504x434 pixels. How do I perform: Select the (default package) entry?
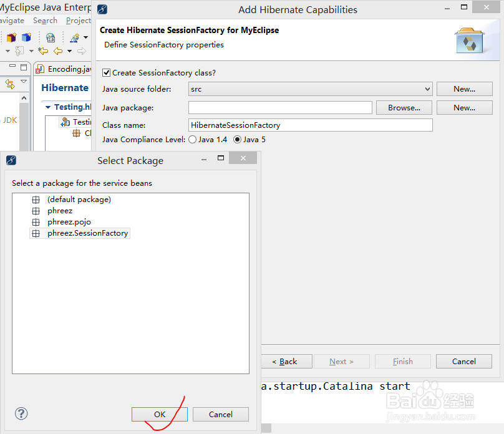coord(79,200)
